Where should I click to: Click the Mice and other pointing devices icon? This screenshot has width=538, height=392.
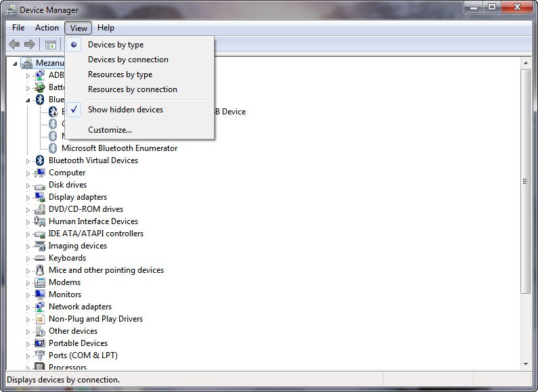(x=40, y=270)
